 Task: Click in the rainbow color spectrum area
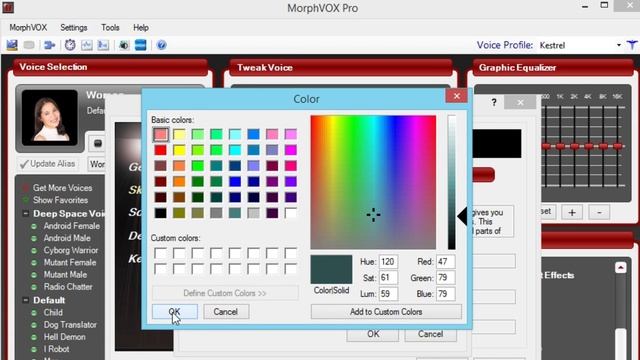click(x=373, y=182)
